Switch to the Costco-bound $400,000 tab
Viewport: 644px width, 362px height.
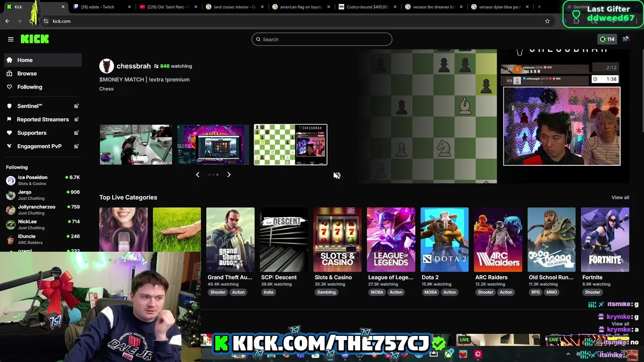pos(367,7)
